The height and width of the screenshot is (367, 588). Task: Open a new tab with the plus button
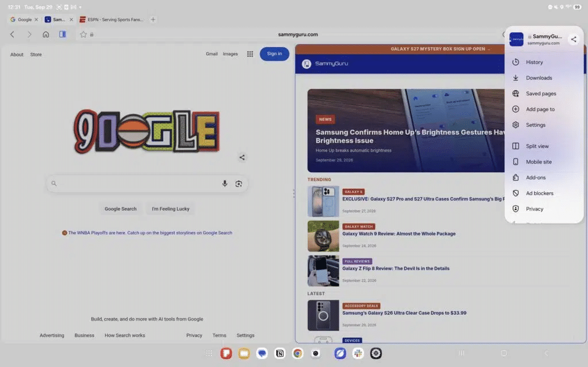click(x=153, y=20)
